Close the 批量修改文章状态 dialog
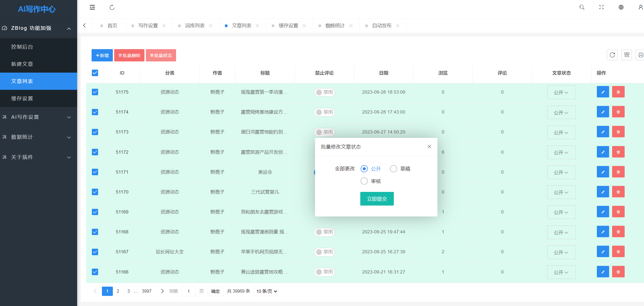 tap(429, 147)
